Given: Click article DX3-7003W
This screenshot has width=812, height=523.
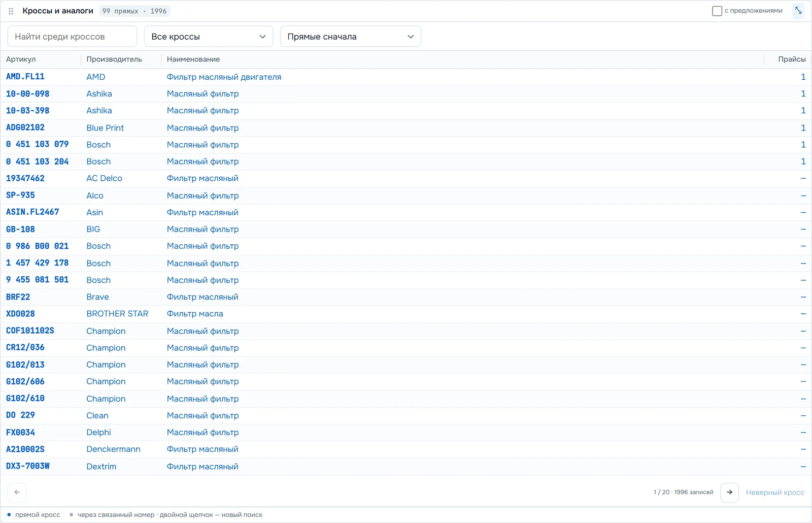Looking at the screenshot, I should click(x=28, y=466).
